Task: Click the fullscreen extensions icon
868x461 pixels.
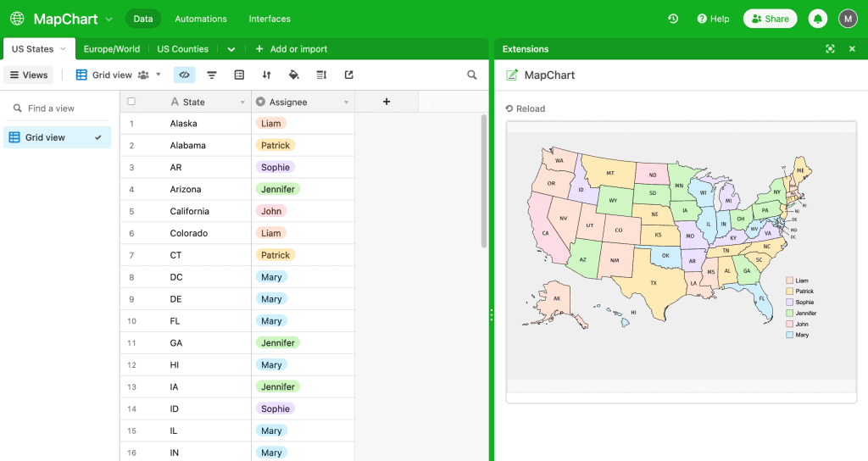Action: [830, 48]
